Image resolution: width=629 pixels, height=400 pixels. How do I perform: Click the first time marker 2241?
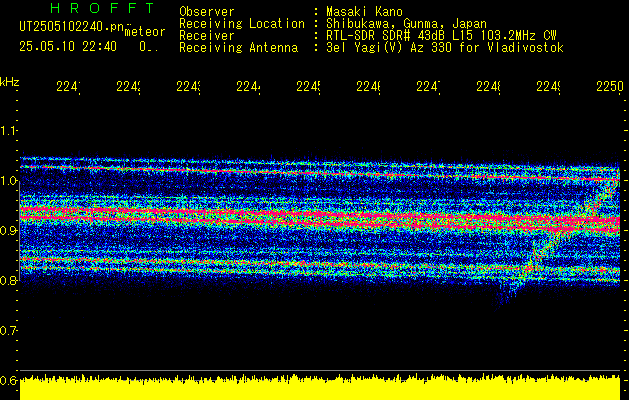click(x=68, y=86)
